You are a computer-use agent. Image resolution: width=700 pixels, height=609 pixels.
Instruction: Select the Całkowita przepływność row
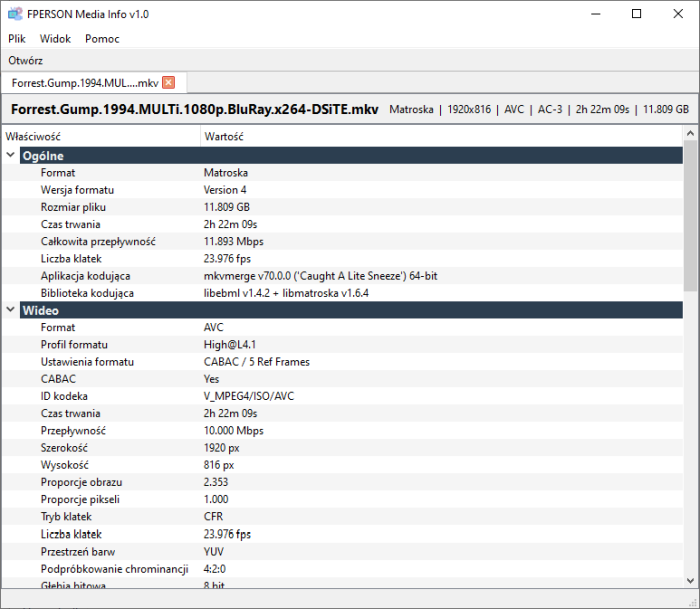343,241
